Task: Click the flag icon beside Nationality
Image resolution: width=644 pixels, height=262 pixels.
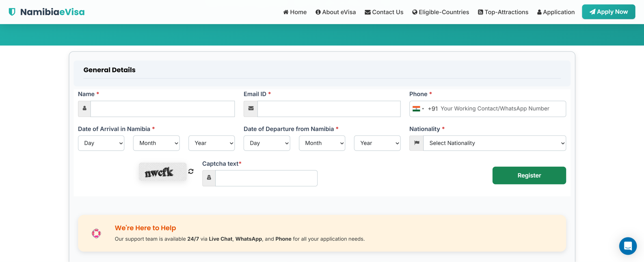Action: [x=417, y=143]
